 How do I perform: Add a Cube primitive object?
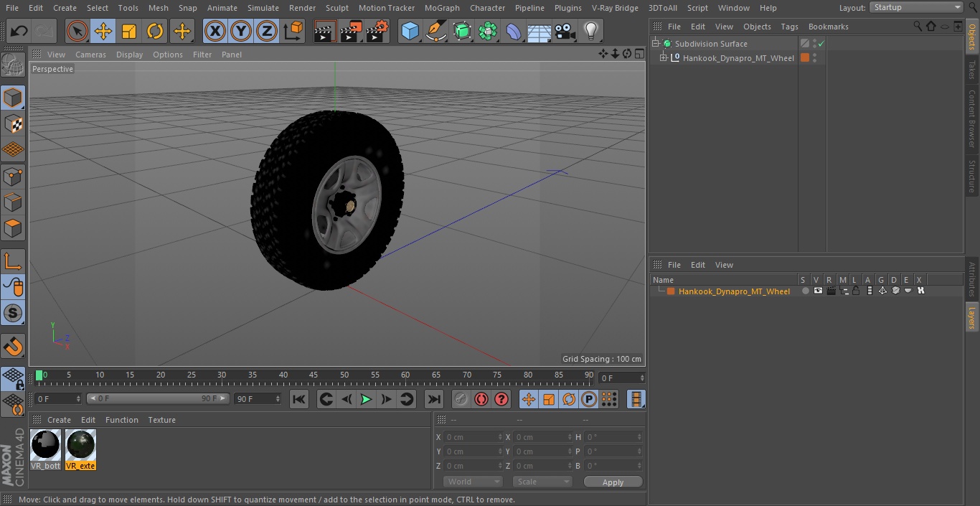pos(410,31)
